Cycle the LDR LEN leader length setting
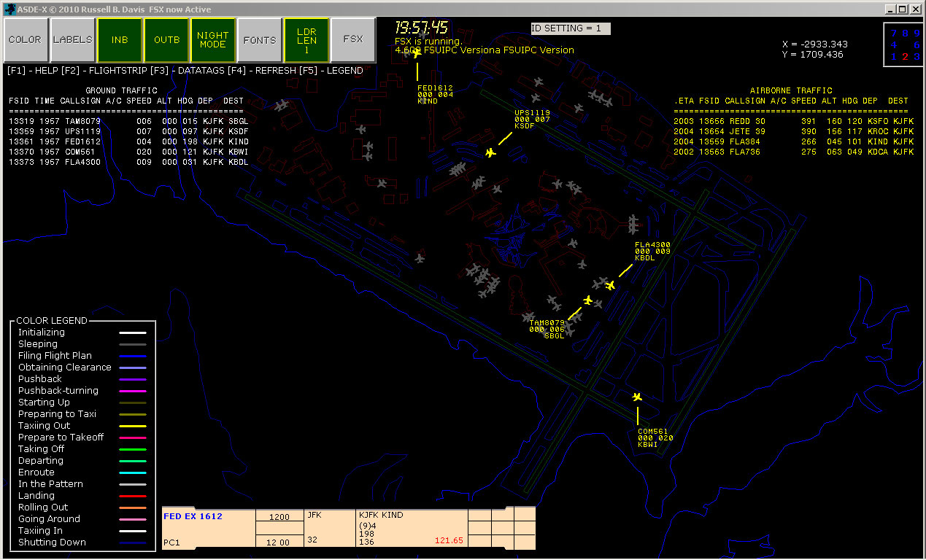 click(x=306, y=39)
